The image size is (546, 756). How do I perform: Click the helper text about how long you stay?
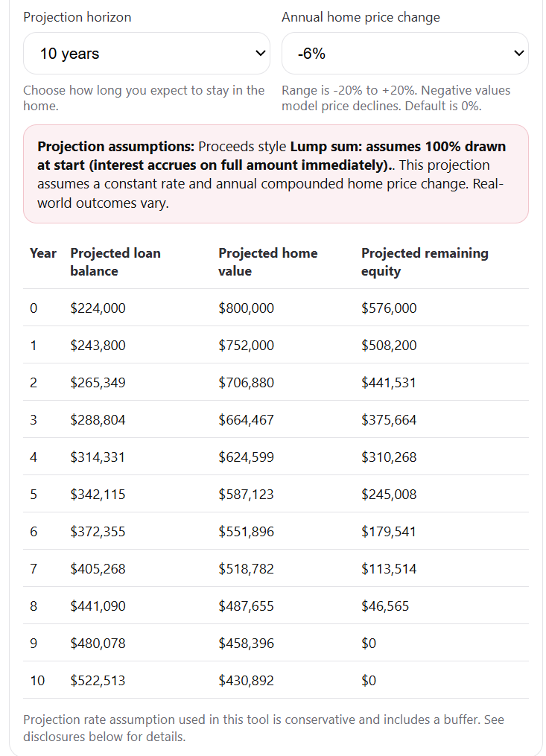144,98
